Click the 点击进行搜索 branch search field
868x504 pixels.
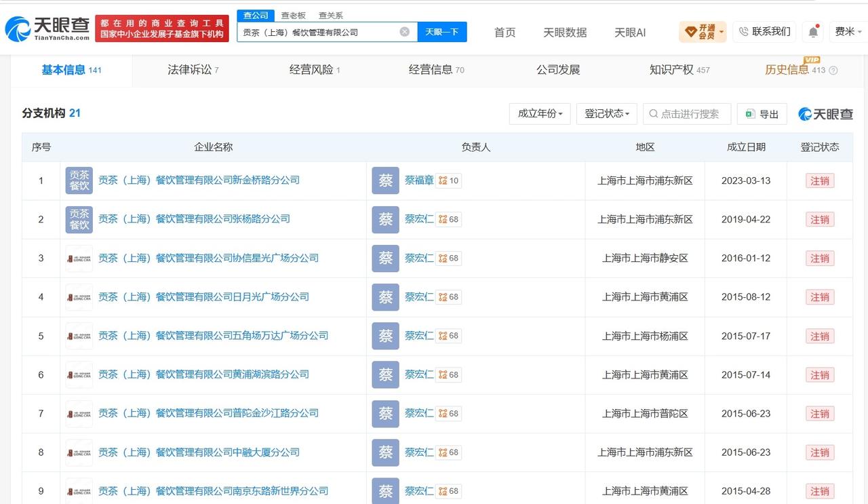click(687, 114)
